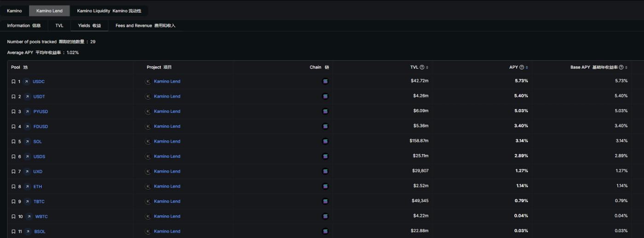The height and width of the screenshot is (238, 644).
Task: Click the TVL help question-mark icon
Action: tap(422, 68)
